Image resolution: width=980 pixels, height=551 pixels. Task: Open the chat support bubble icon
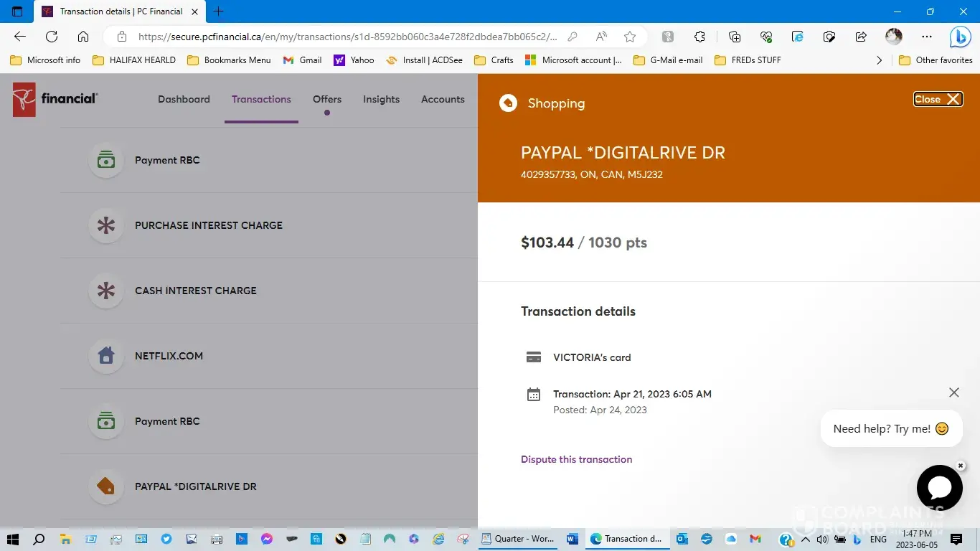pyautogui.click(x=939, y=488)
